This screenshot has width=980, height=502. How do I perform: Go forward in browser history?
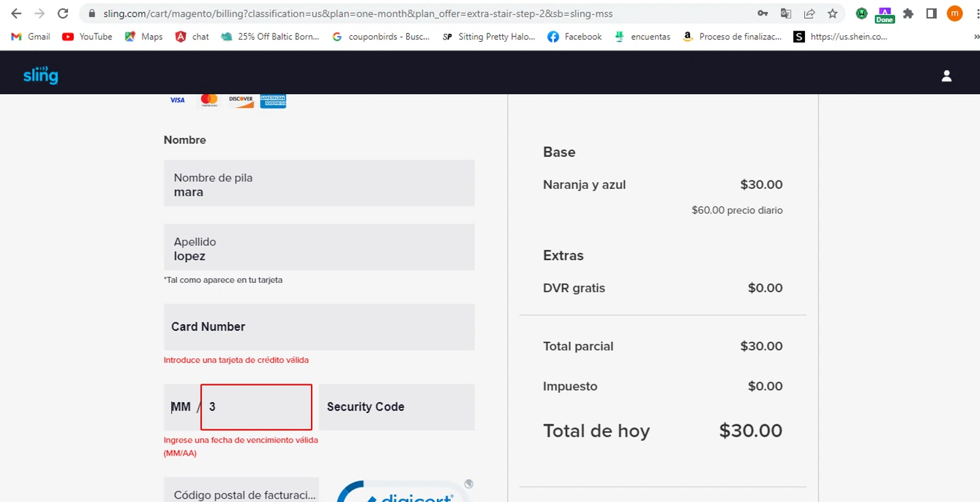click(39, 14)
